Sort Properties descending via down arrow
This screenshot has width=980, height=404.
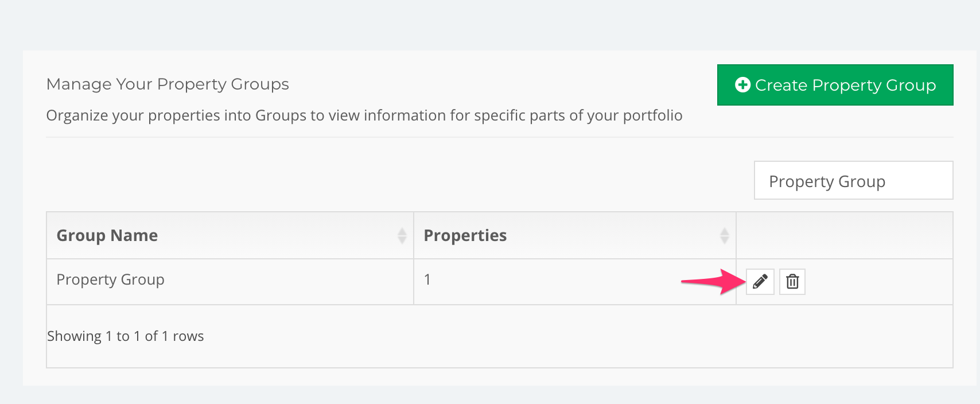pyautogui.click(x=725, y=240)
